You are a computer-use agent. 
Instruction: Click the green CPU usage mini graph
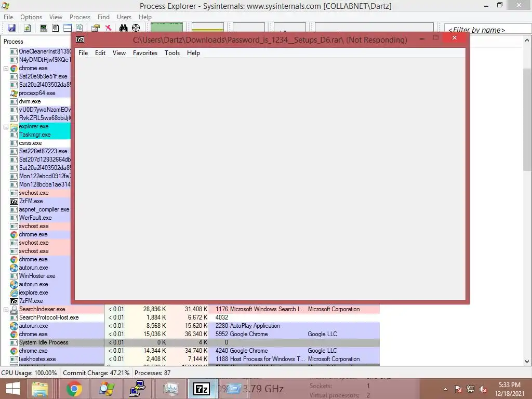(x=167, y=27)
